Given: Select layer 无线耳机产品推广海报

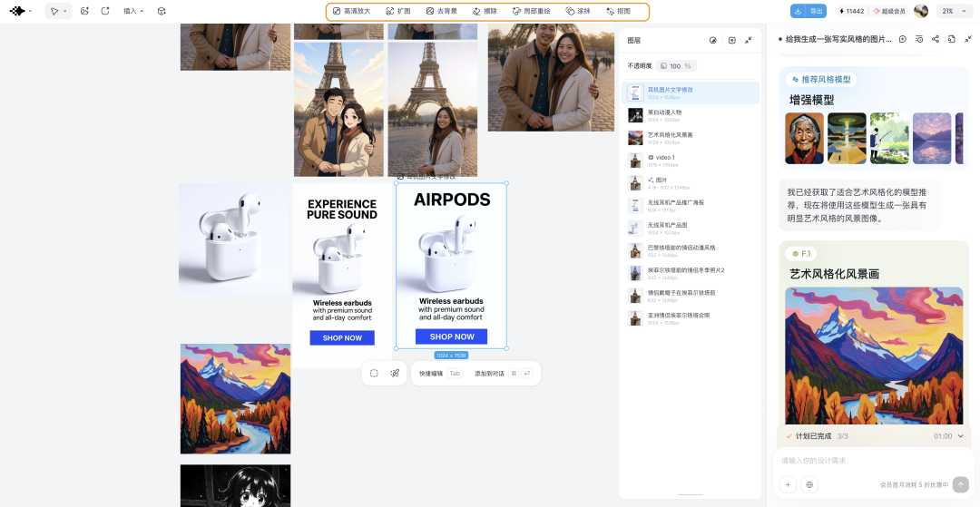Looking at the screenshot, I should click(690, 205).
